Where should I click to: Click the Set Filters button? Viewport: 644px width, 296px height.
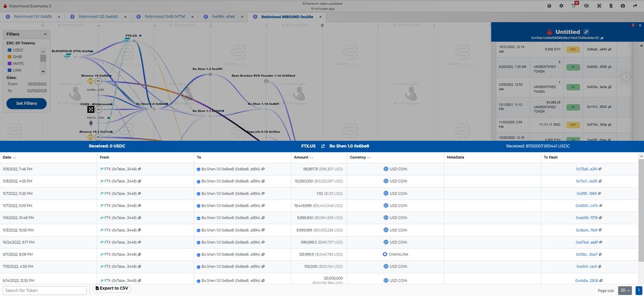pos(26,103)
